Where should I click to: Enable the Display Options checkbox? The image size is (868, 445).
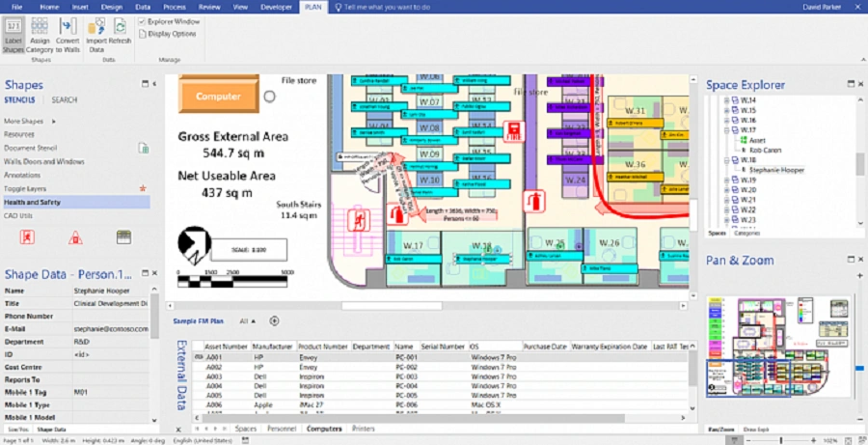coord(143,34)
